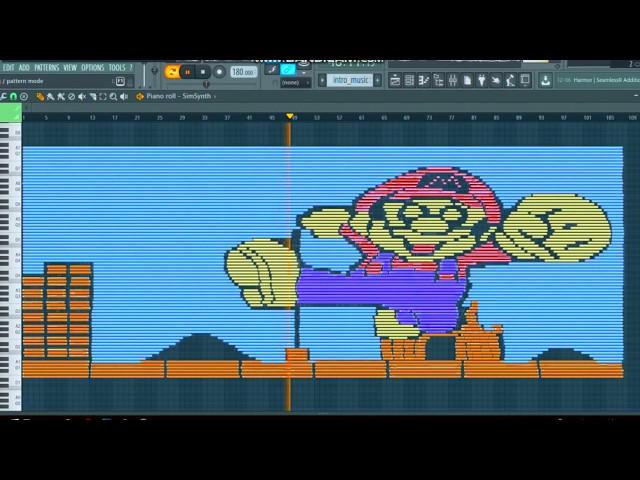The width and height of the screenshot is (640, 480).
Task: Select the Zoom magnifier tool
Action: [113, 96]
